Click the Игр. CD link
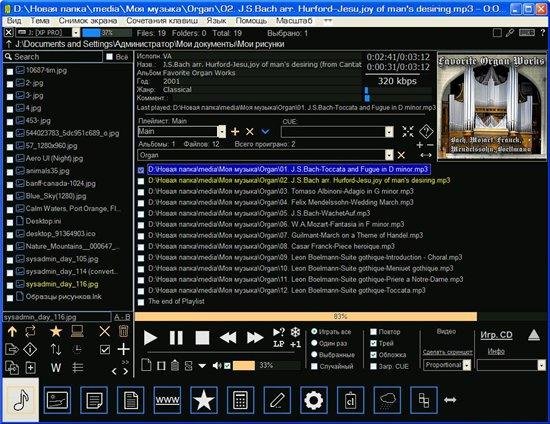The height and width of the screenshot is (424, 550). [x=496, y=335]
